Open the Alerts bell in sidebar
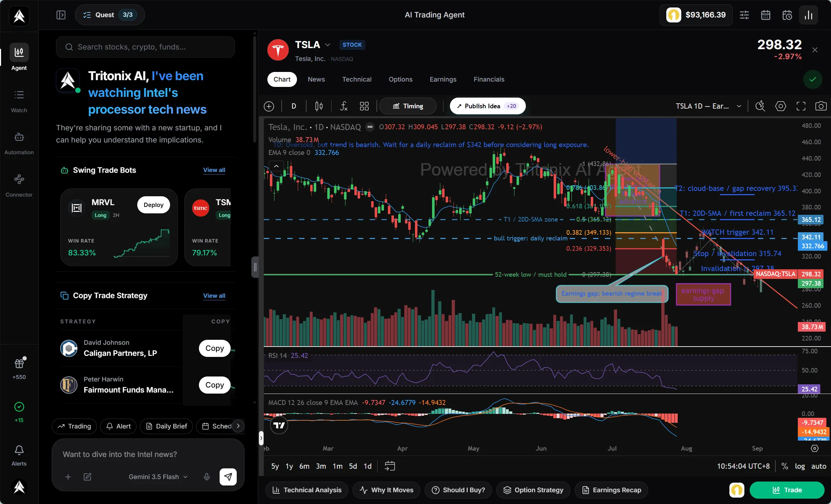Image resolution: width=831 pixels, height=504 pixels. pos(19,456)
